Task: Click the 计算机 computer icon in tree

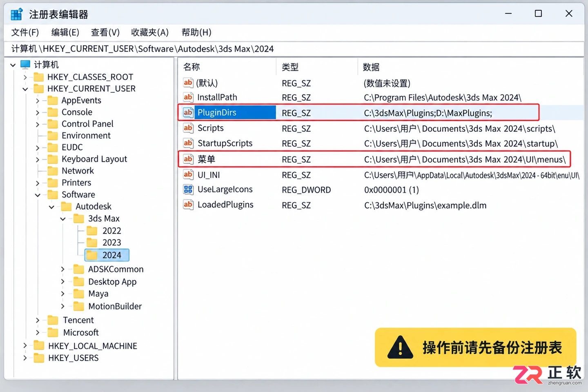Action: coord(25,65)
